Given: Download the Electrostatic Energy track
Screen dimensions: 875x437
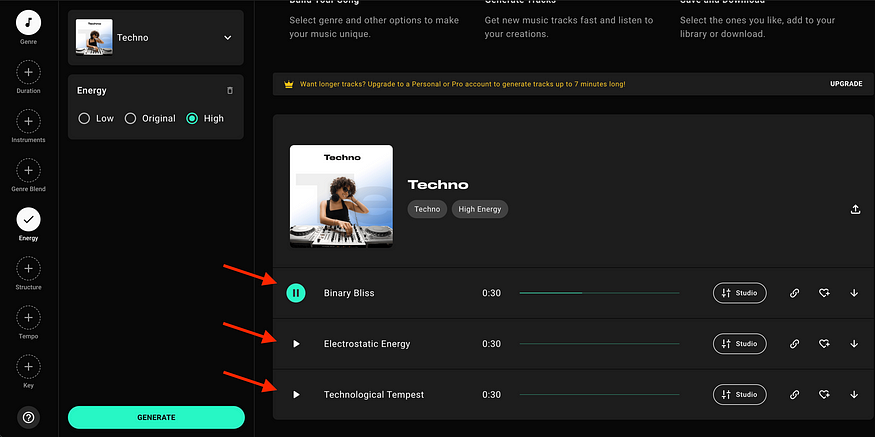Looking at the screenshot, I should (854, 344).
